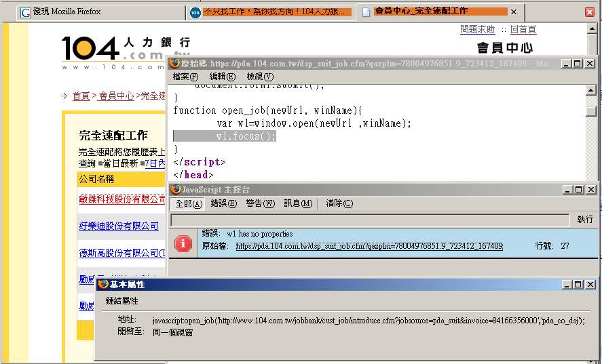Click the source viewer scroll-down arrow

click(x=591, y=175)
